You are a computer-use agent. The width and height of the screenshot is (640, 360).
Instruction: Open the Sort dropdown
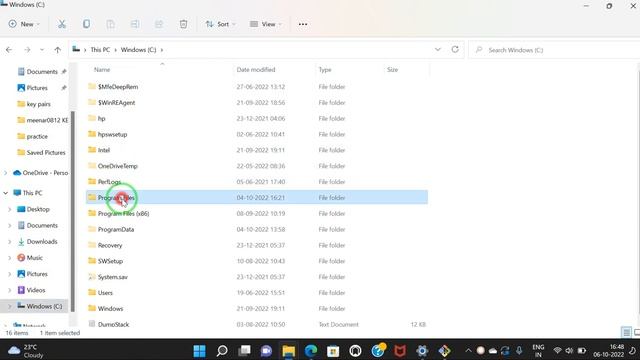[220, 24]
